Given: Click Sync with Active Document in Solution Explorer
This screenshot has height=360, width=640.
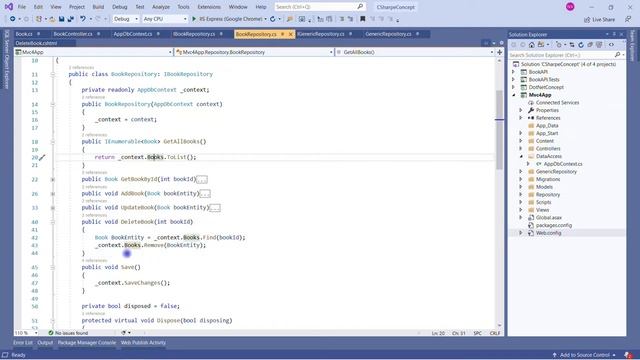Looking at the screenshot, I should tap(572, 45).
